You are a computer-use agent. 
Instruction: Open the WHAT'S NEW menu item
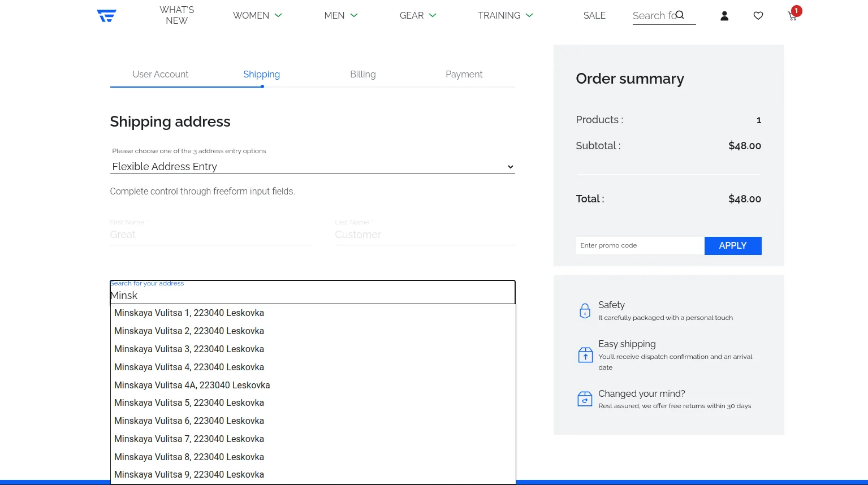point(176,15)
